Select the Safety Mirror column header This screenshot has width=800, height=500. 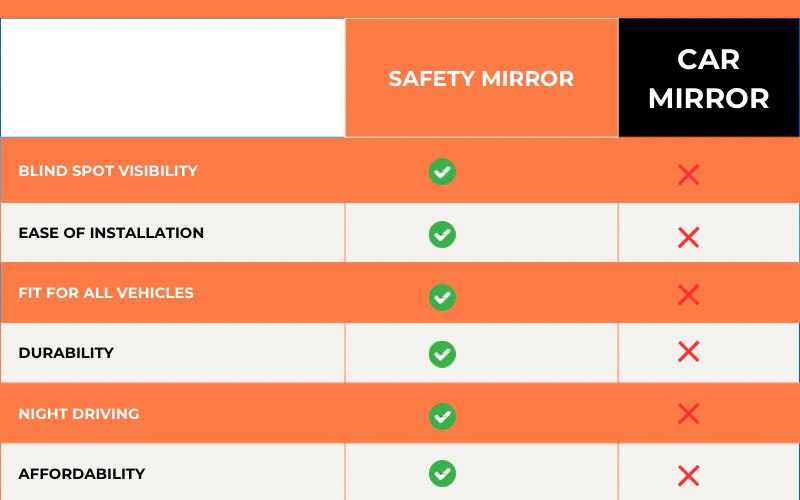tap(481, 78)
